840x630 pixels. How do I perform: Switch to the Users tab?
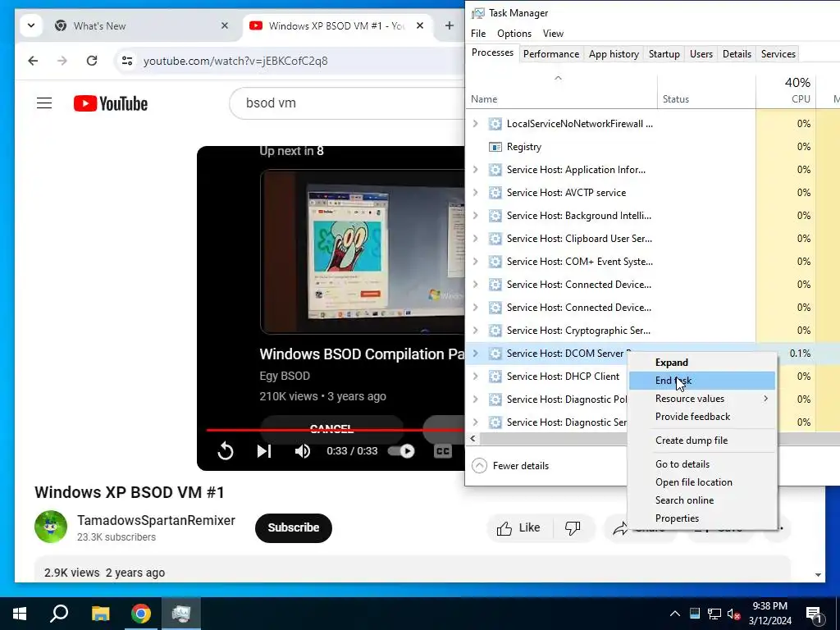tap(701, 53)
